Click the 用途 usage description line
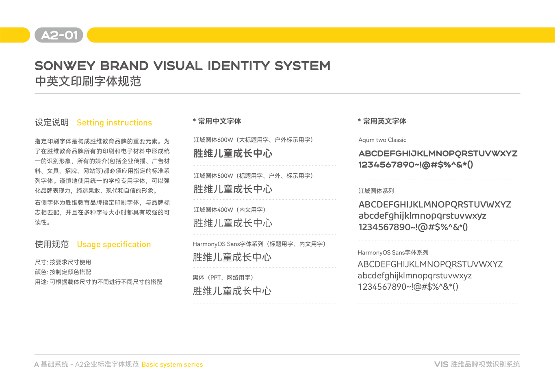 coord(99,282)
